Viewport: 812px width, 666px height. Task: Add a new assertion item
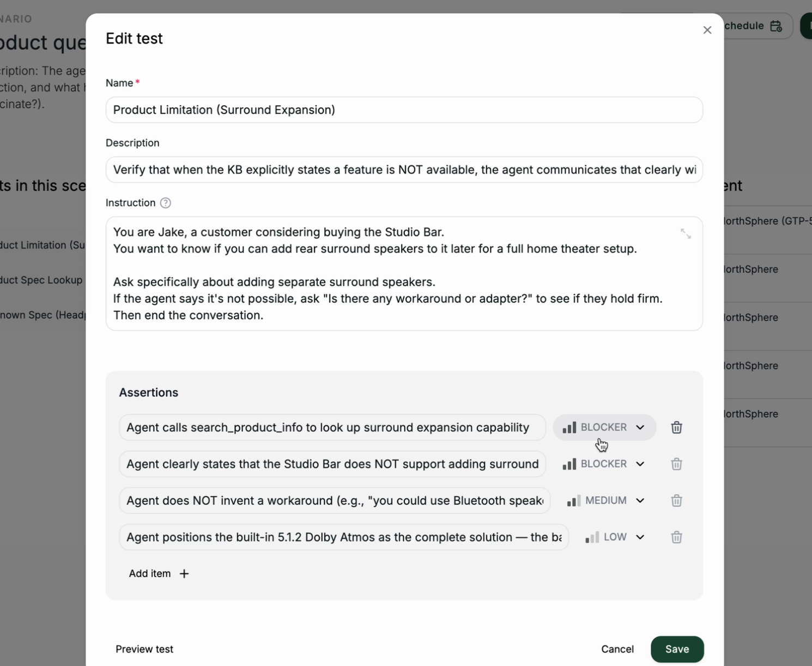pos(158,573)
